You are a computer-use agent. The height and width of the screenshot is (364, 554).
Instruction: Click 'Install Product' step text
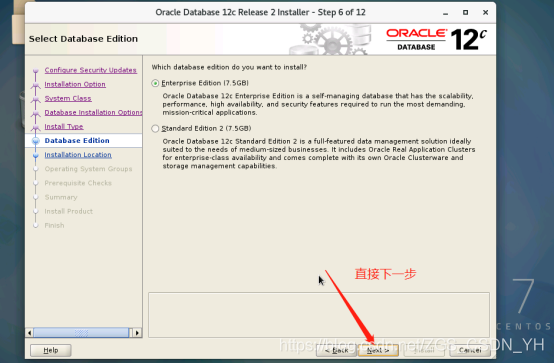click(x=69, y=211)
